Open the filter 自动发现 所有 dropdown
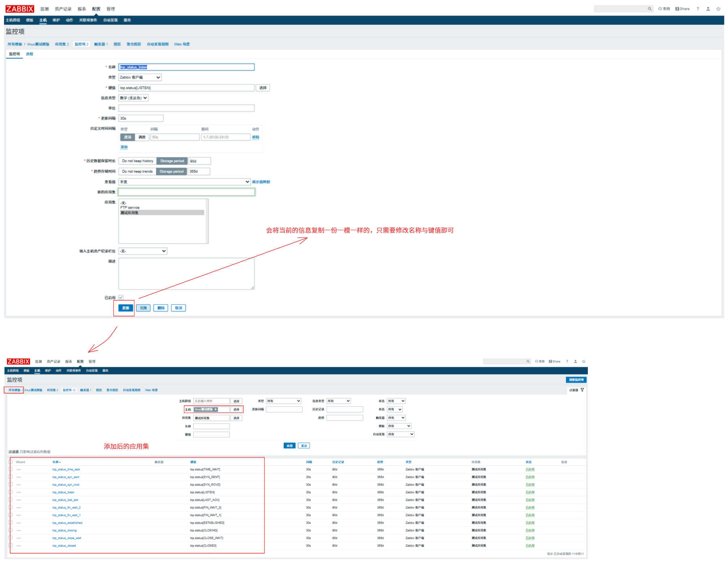Screen dimensions: 728x563 pos(401,434)
